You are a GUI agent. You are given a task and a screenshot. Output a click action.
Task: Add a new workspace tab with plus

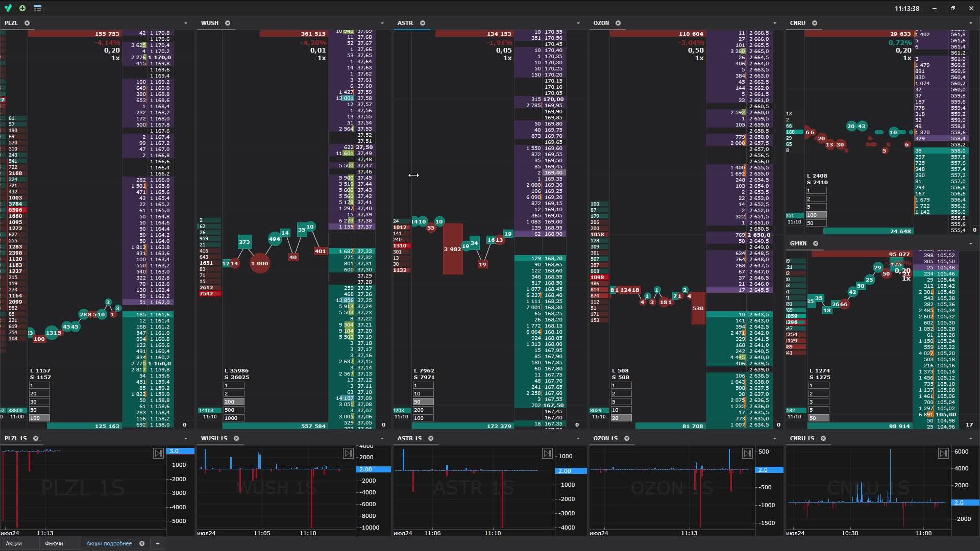coord(158,543)
